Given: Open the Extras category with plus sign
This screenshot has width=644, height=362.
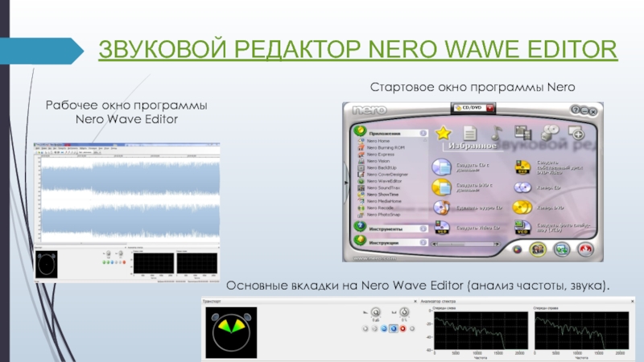Looking at the screenshot, I should pos(576,133).
